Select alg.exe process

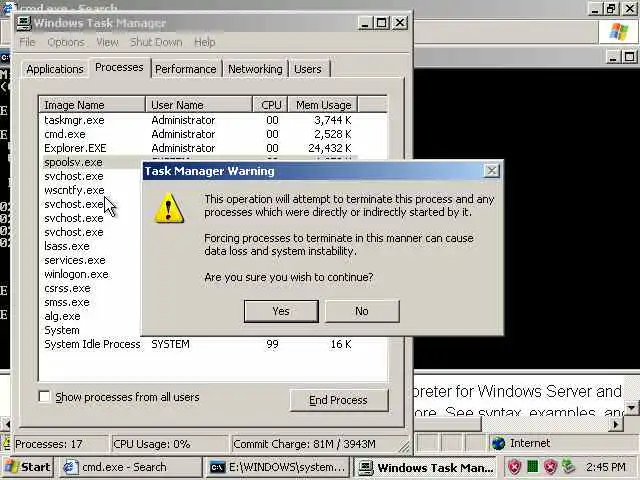click(x=62, y=316)
